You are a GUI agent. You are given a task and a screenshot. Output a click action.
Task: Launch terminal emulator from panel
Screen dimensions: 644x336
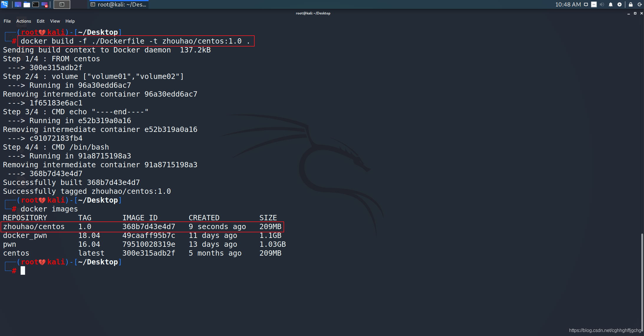point(36,4)
